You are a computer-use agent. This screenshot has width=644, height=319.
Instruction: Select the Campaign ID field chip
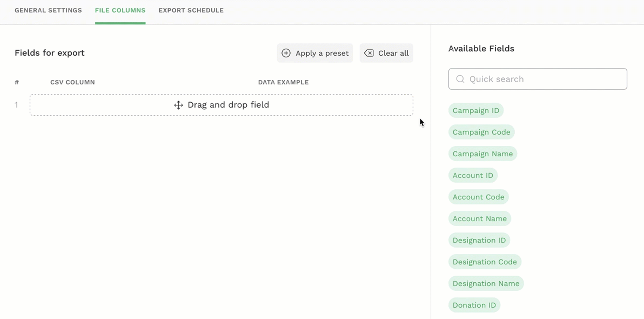click(475, 110)
